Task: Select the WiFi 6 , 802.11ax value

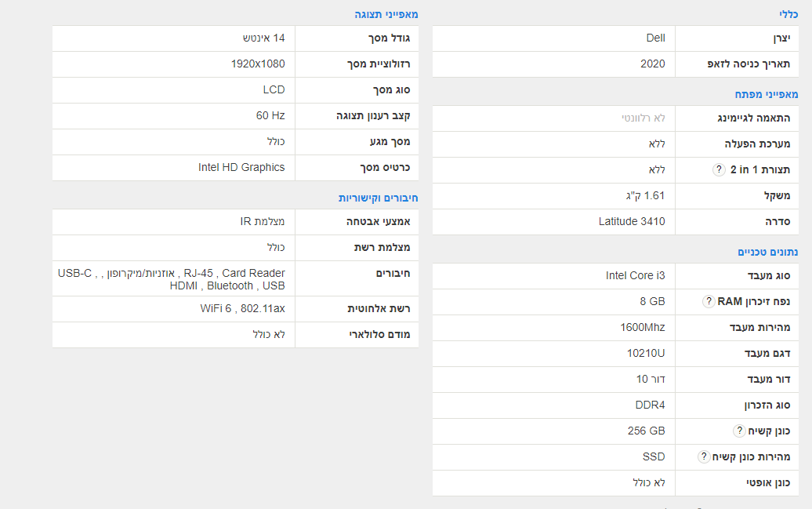Action: 242,308
